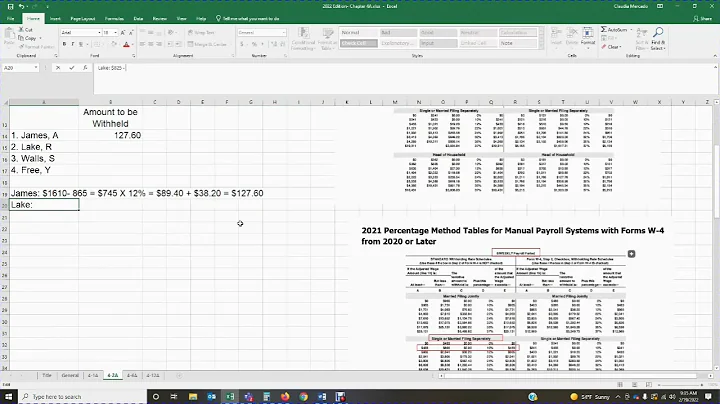Open Format as Table gallery
The width and height of the screenshot is (720, 404).
click(x=327, y=39)
